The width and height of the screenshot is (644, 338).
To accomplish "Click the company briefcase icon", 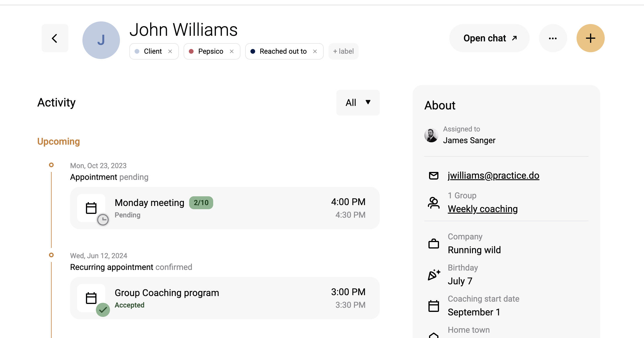I will tap(434, 244).
